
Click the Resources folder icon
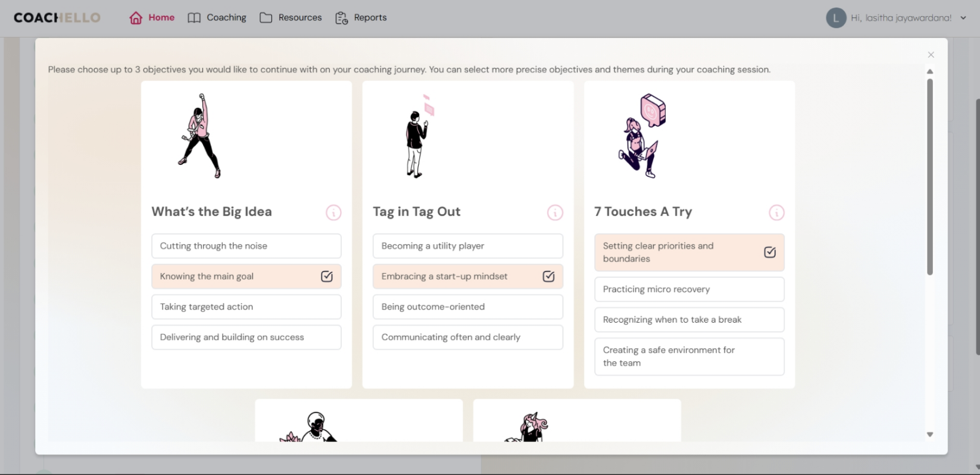266,18
